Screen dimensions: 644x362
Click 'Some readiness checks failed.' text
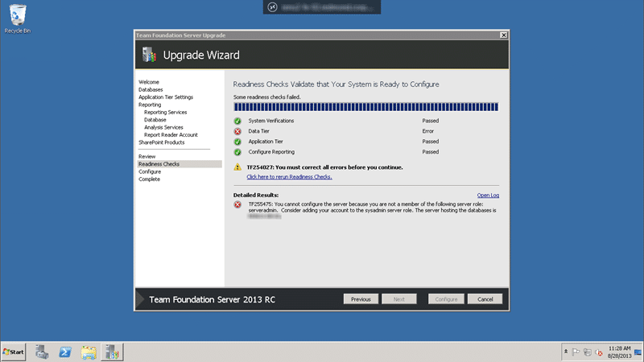point(267,97)
